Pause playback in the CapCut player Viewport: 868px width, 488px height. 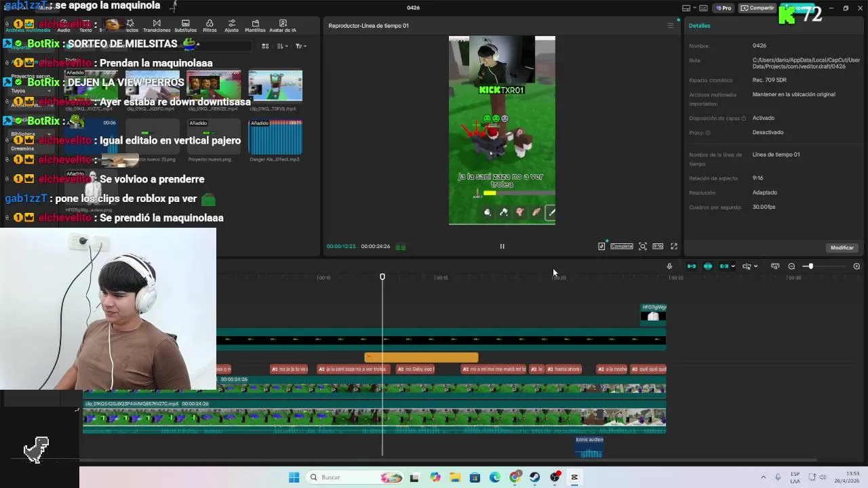pos(502,246)
